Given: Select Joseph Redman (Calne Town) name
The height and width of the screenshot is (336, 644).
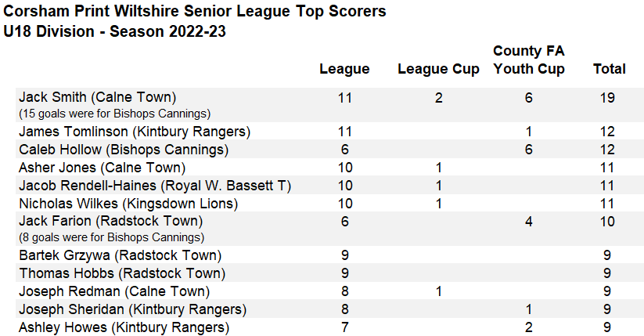Looking at the screenshot, I should point(114,291).
